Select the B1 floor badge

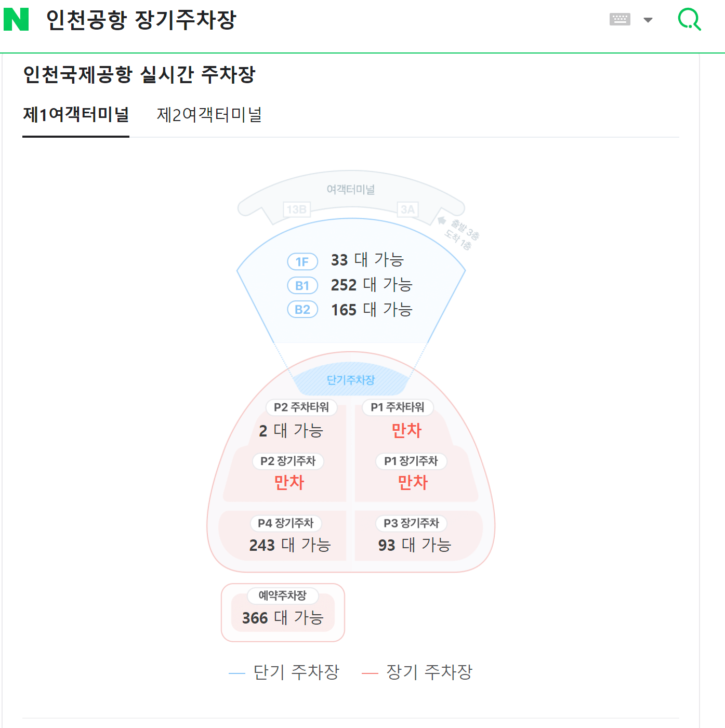(302, 285)
